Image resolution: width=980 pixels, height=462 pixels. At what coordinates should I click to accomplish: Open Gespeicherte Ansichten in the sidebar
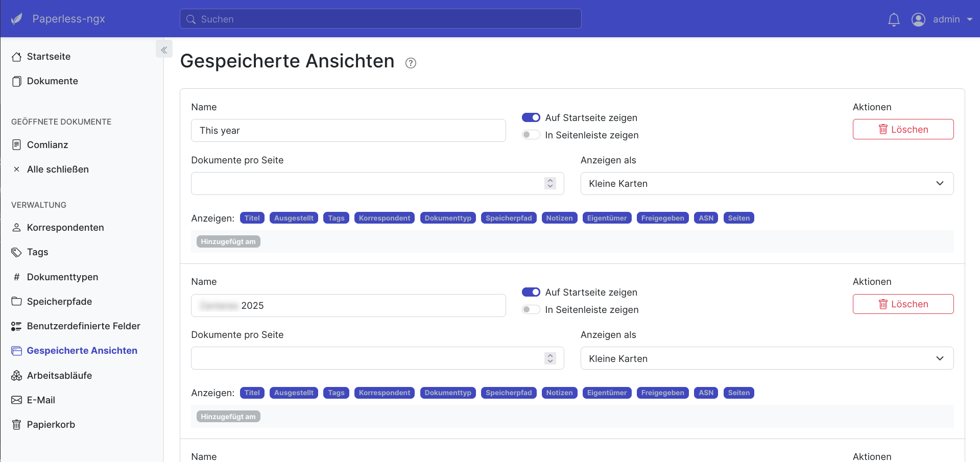(x=82, y=350)
